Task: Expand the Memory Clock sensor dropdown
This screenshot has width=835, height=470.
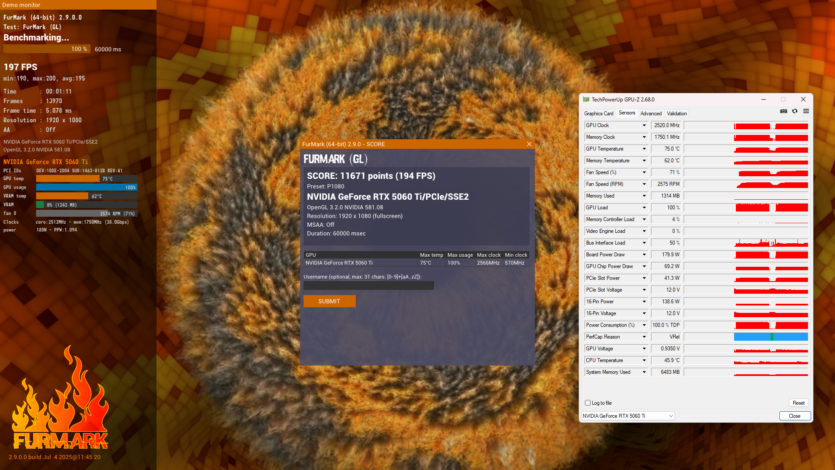Action: (x=643, y=137)
